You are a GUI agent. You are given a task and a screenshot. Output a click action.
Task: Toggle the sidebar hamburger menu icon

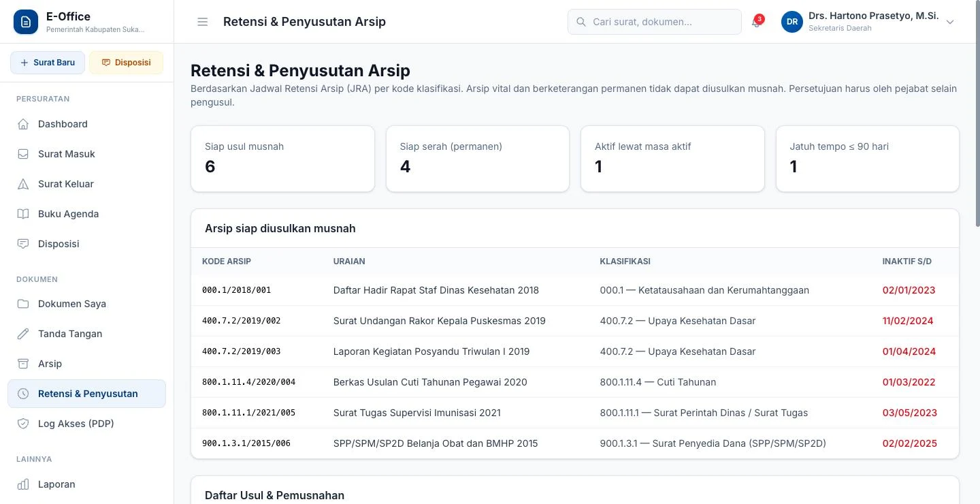(202, 22)
